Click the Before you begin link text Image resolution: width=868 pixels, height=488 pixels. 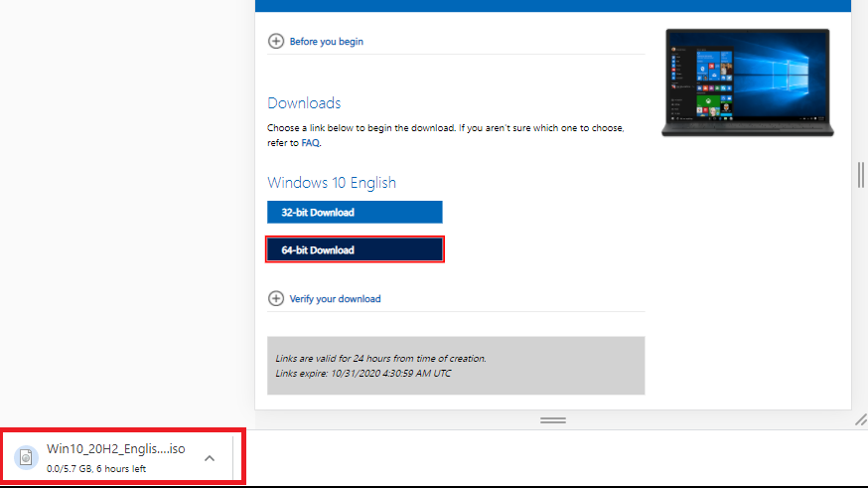pyautogui.click(x=326, y=42)
